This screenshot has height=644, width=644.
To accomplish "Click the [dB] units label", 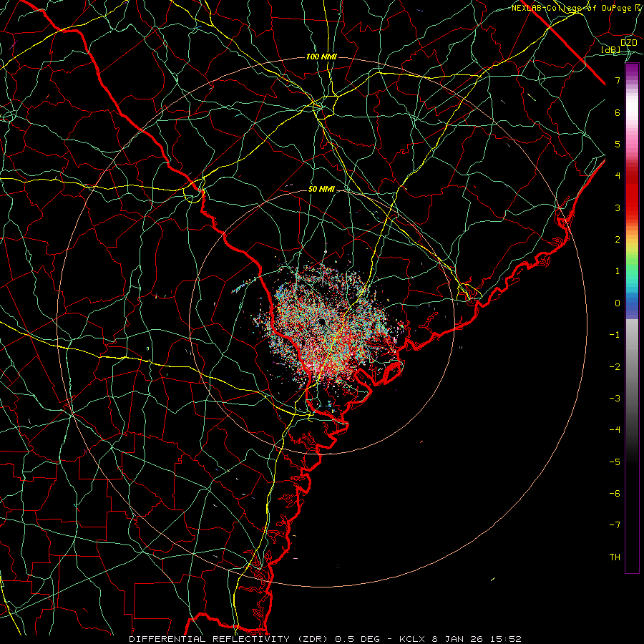I will tap(611, 49).
